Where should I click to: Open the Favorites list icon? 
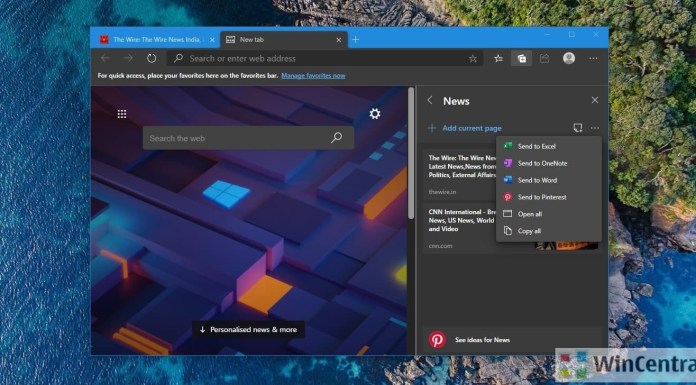click(x=498, y=58)
